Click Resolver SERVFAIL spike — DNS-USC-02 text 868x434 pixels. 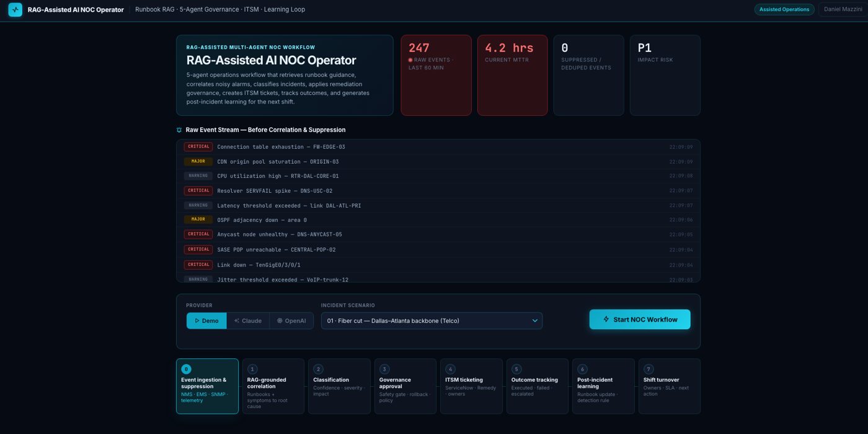(x=275, y=191)
